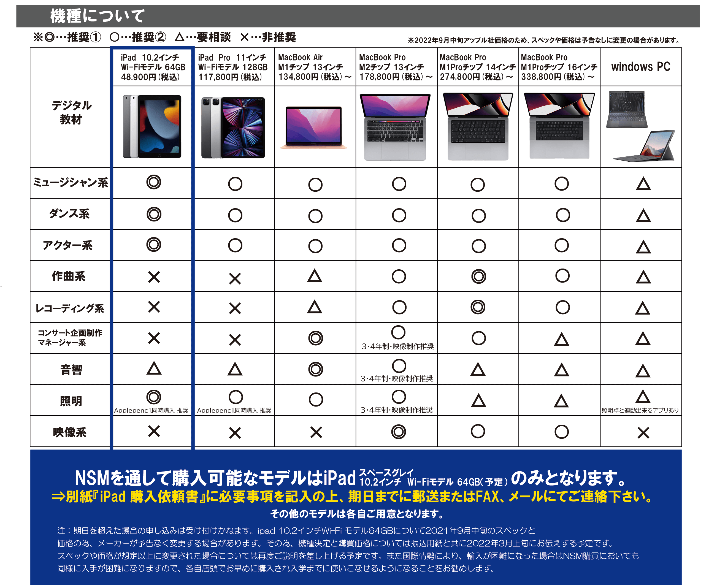This screenshot has height=588, width=709.
Task: Open the MacBook Air M1 product image
Action: click(314, 128)
